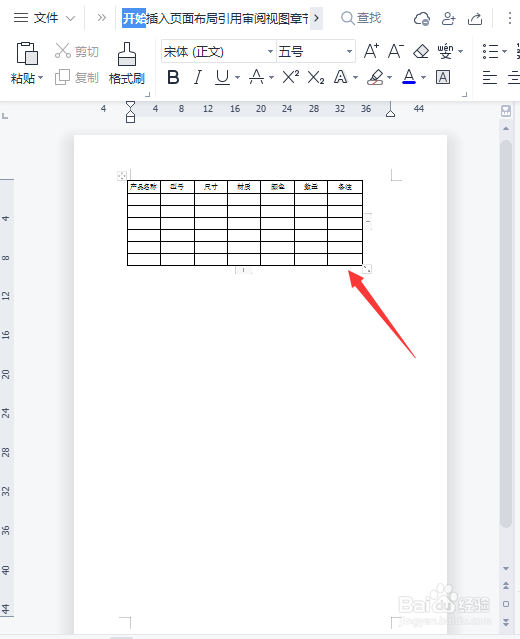Apply highlight color pen
The height and width of the screenshot is (639, 520).
[375, 77]
